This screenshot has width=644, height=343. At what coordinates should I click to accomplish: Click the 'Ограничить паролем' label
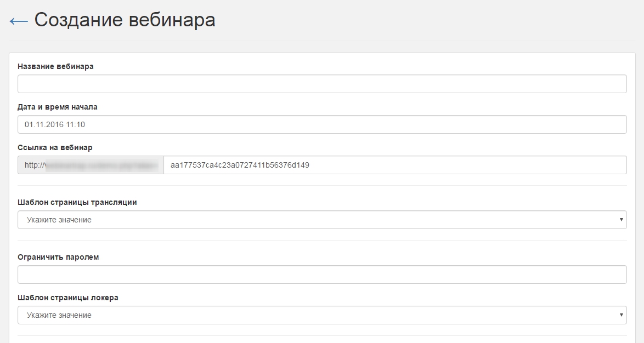58,257
